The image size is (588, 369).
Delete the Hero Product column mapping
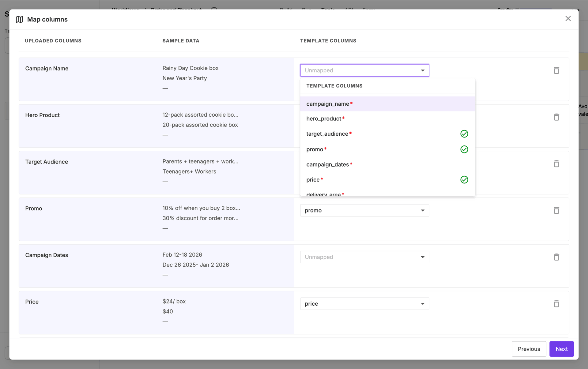[x=556, y=117]
